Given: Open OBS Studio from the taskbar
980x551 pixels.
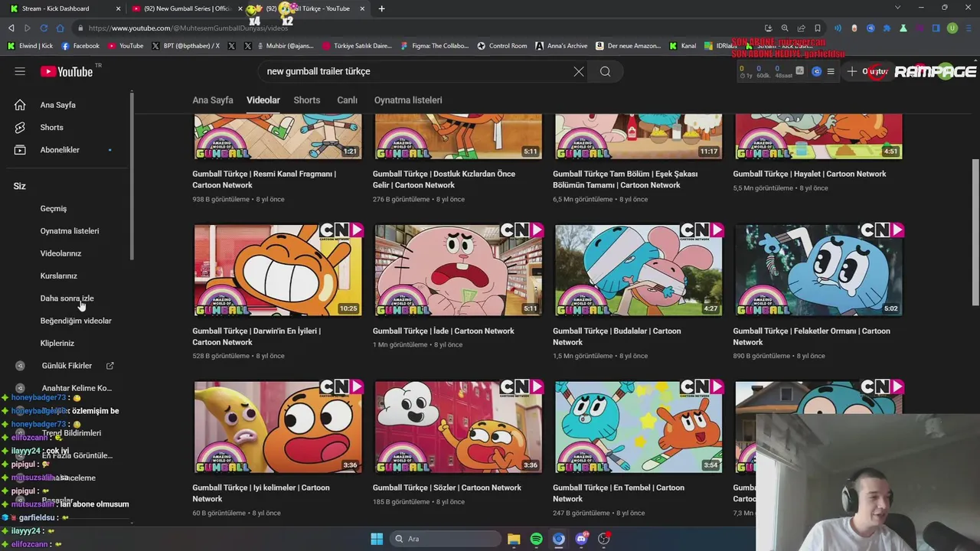Looking at the screenshot, I should pos(603,539).
